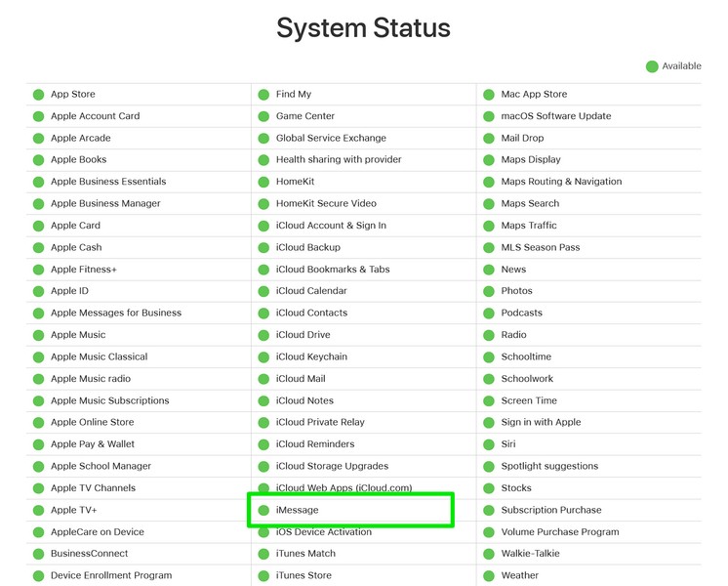Viewport: 728px width, 586px height.
Task: Click the green status dot beside App Store
Action: 39,95
